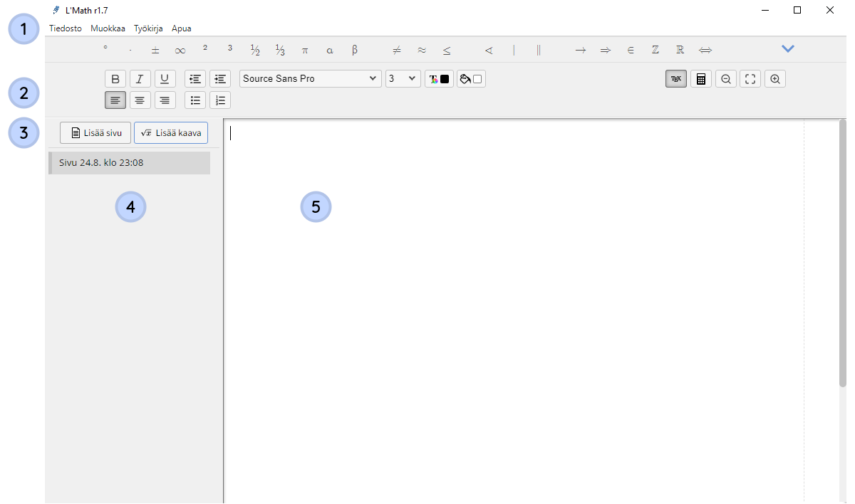Open the Työkirja menu

[x=148, y=28]
